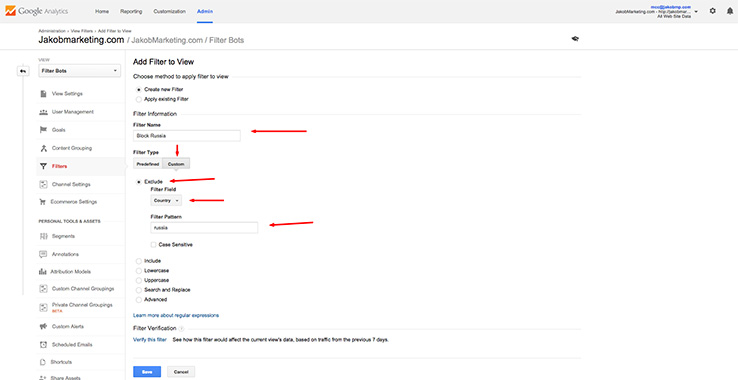Image resolution: width=738 pixels, height=380 pixels.
Task: Select the Advanced radio button
Action: [138, 299]
